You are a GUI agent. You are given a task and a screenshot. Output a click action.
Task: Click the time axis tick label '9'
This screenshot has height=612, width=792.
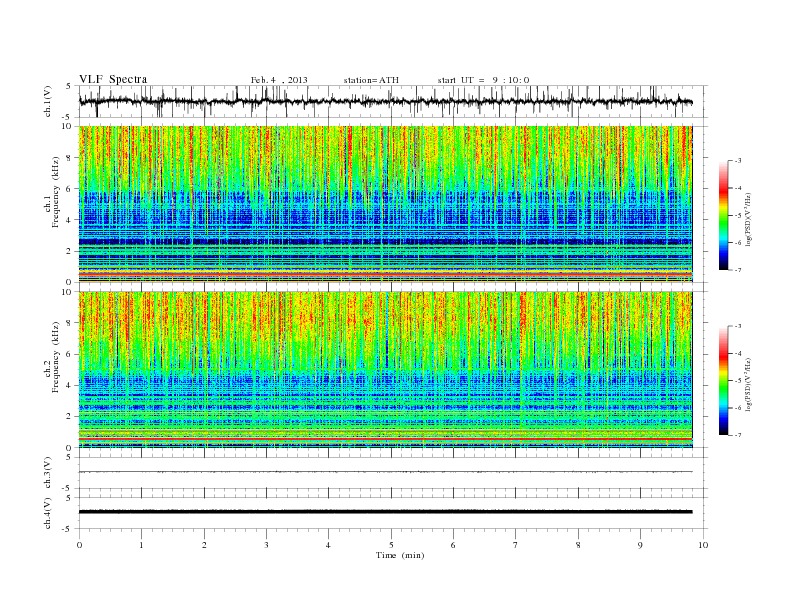[x=640, y=545]
